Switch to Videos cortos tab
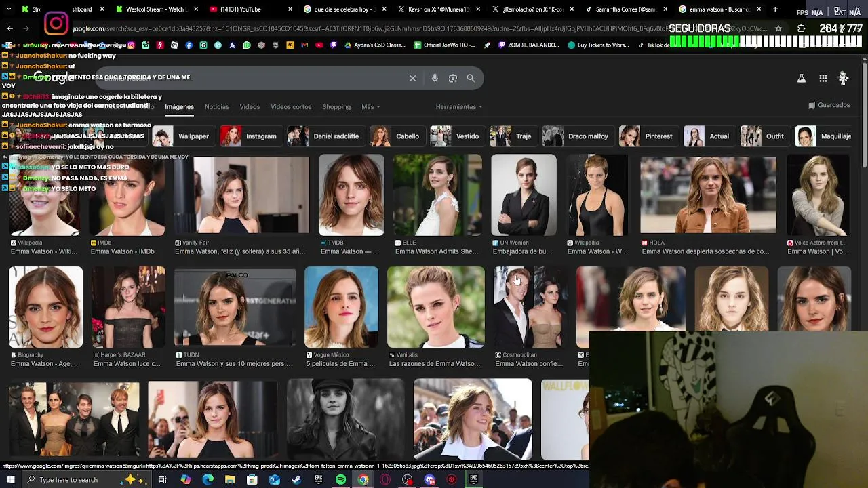This screenshot has height=488, width=868. coord(291,107)
